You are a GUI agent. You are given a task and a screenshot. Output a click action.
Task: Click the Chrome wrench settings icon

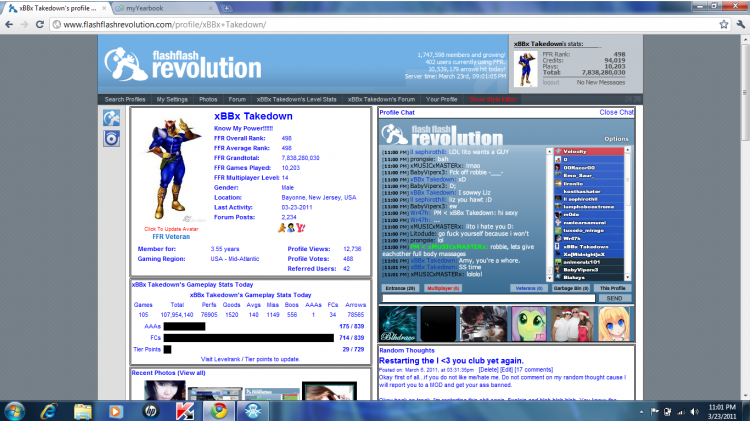[740, 24]
